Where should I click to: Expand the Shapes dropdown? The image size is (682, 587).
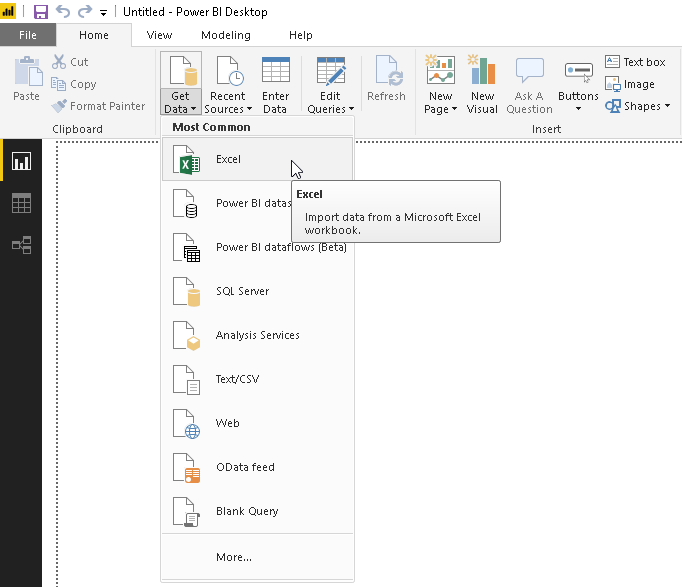click(x=637, y=106)
